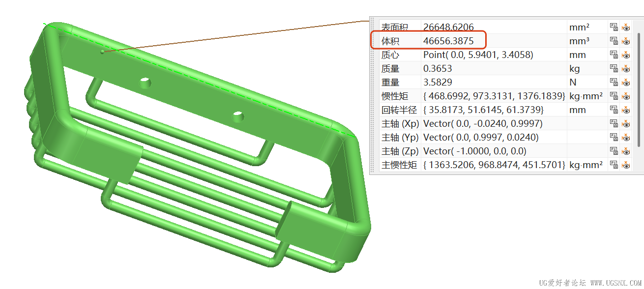Create expression from the 质心 point row
644x289 pixels.
[x=615, y=55]
